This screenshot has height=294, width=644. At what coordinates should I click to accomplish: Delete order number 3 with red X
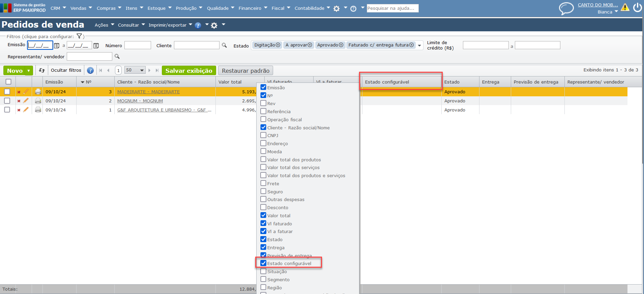coord(19,92)
